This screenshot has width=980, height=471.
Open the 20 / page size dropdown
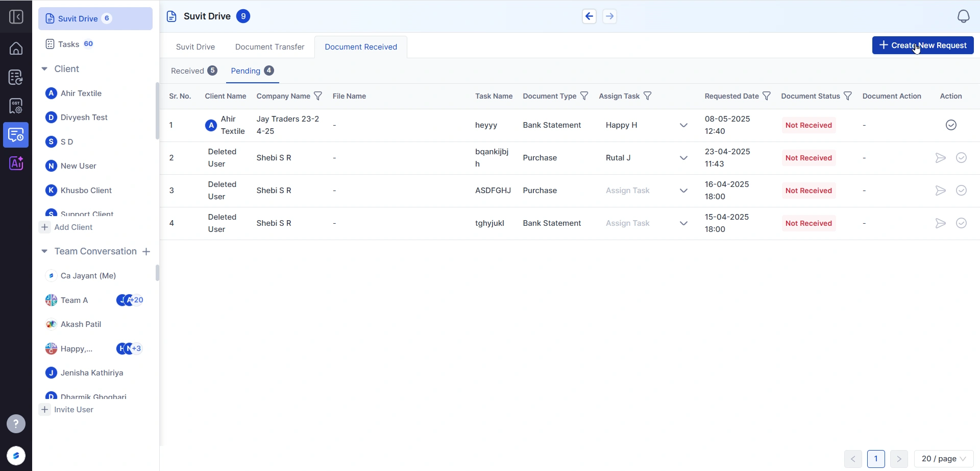point(944,459)
